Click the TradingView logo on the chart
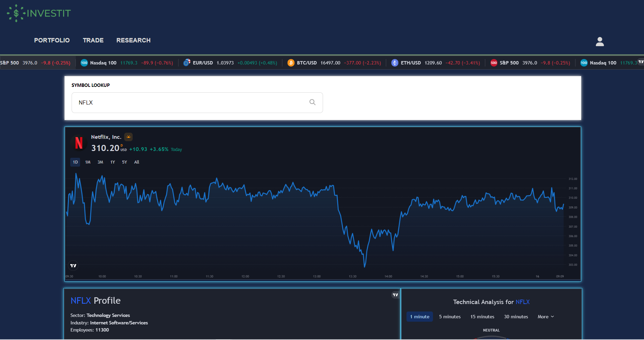The width and height of the screenshot is (644, 340). (x=73, y=265)
